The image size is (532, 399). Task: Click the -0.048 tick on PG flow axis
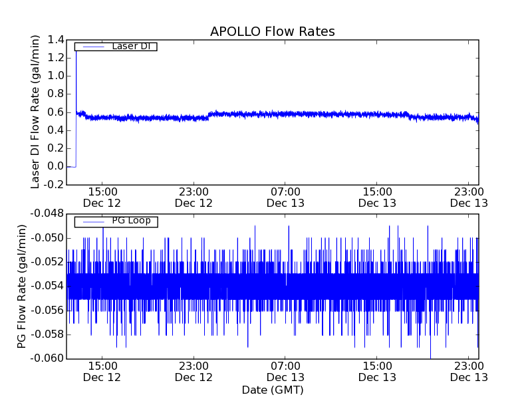(x=47, y=213)
